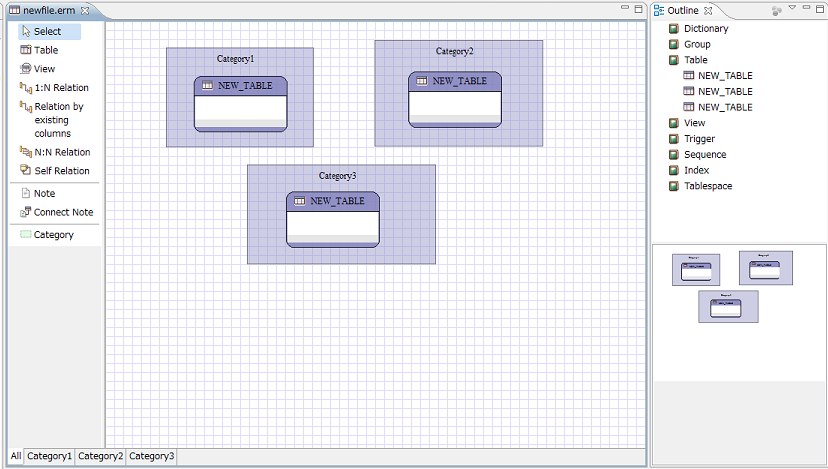Activate the 1:N Relation tool
The width and height of the screenshot is (828, 469).
[60, 88]
